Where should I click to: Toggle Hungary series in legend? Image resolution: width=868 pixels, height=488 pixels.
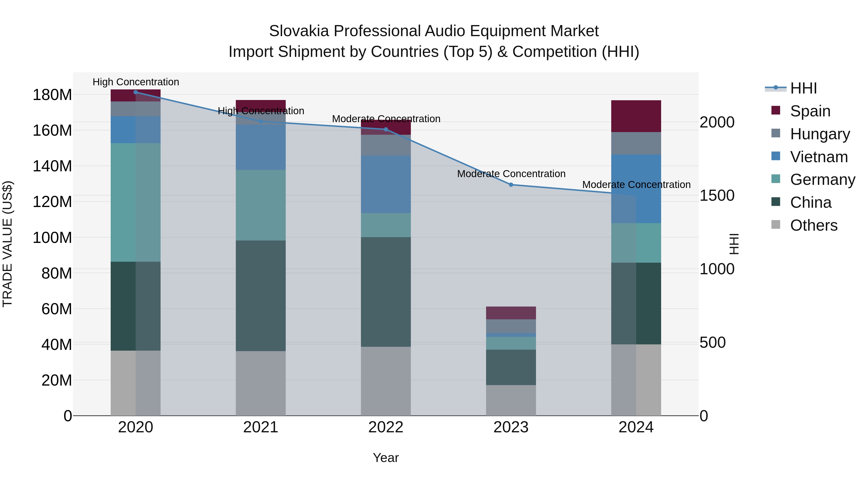coord(811,134)
